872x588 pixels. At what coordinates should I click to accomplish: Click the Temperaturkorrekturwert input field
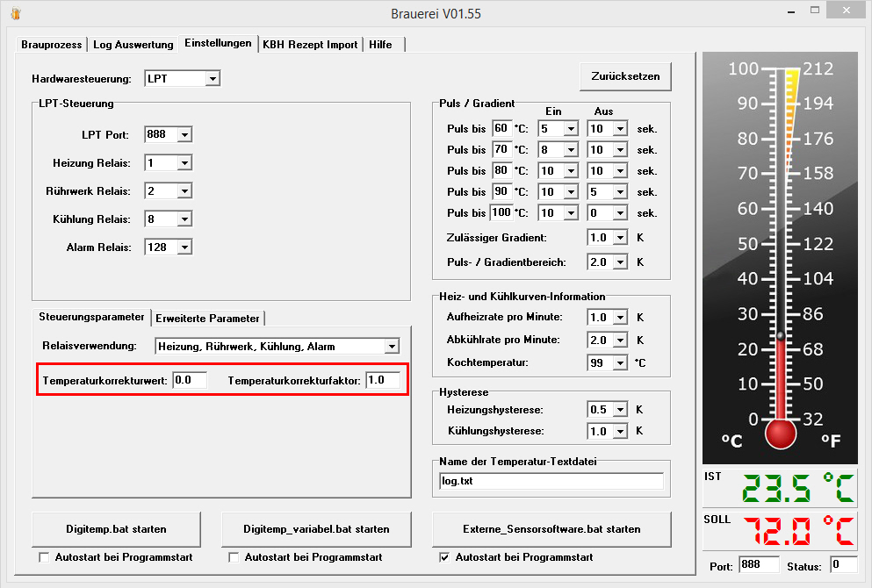pyautogui.click(x=189, y=380)
